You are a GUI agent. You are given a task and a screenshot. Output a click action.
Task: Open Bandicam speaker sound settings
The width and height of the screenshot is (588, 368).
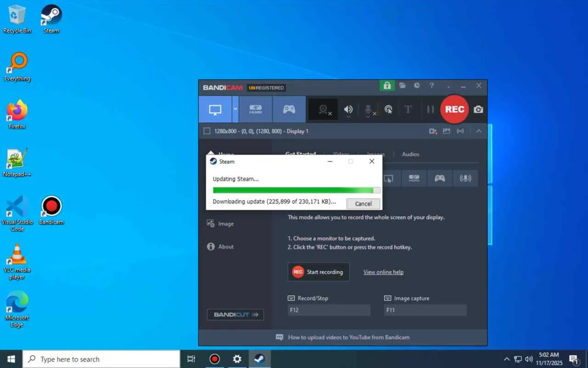coord(348,109)
